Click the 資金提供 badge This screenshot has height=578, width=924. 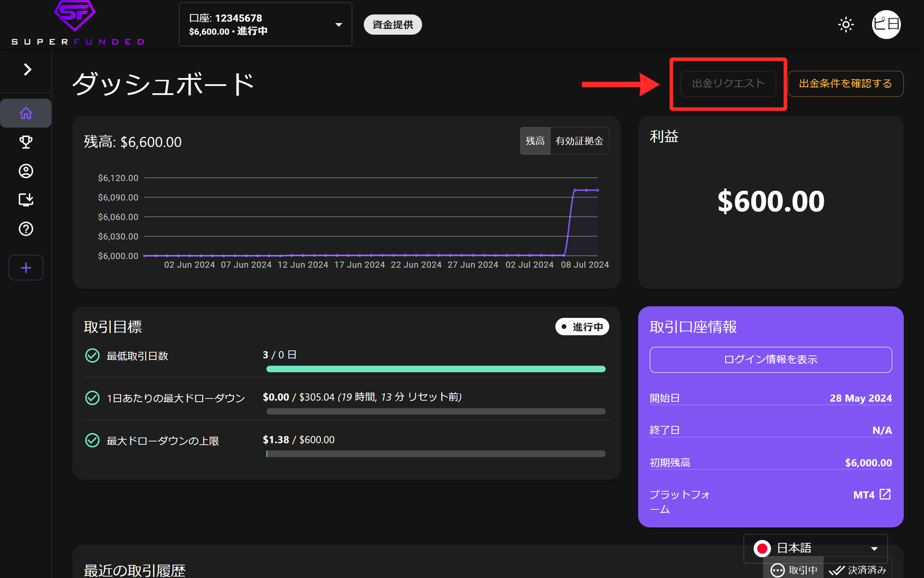393,25
